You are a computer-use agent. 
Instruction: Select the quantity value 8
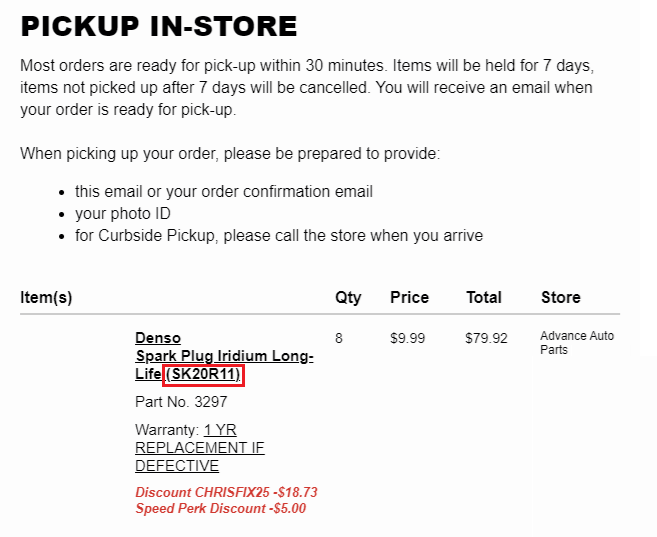pyautogui.click(x=339, y=338)
